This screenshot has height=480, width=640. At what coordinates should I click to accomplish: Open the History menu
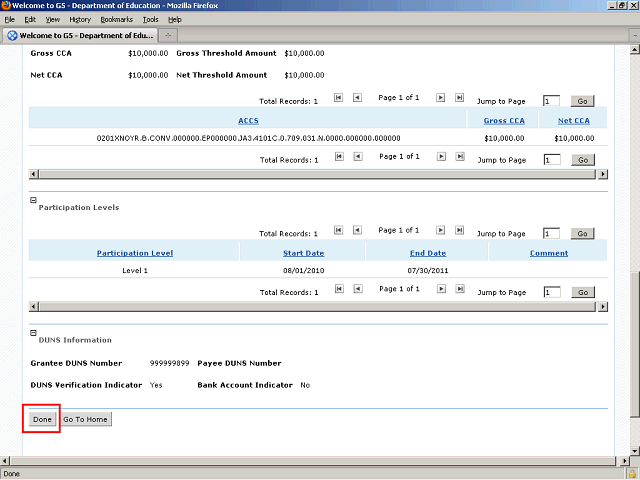click(x=80, y=19)
